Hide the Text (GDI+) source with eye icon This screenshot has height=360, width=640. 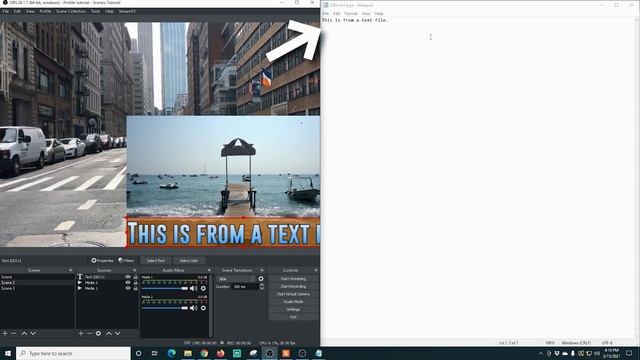(x=128, y=277)
